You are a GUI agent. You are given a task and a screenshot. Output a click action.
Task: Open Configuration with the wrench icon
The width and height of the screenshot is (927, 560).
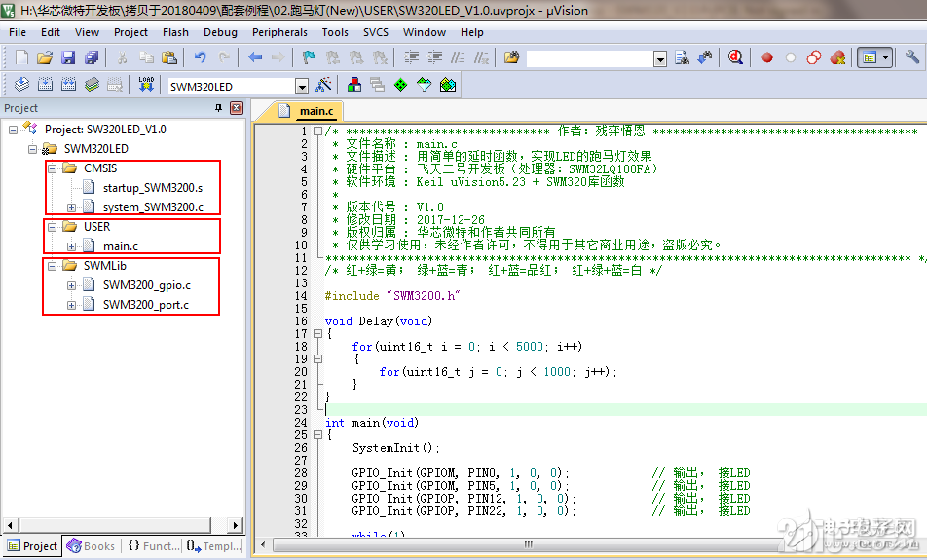coord(911,57)
